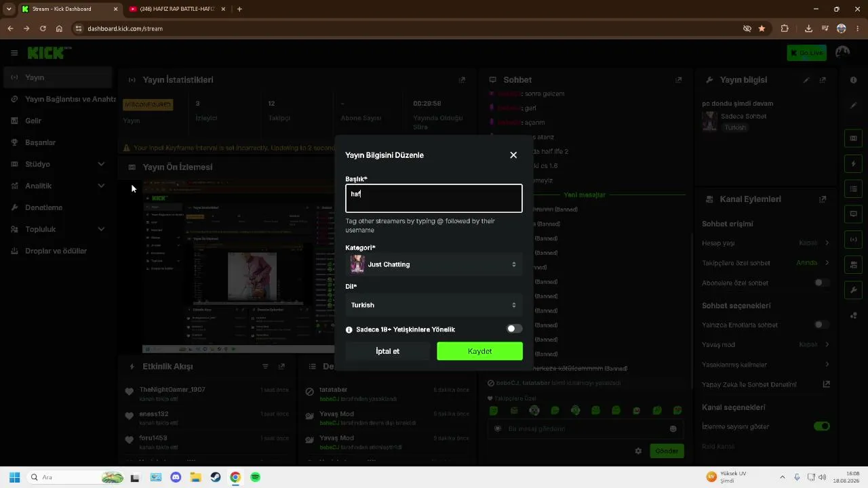Send the chat message with Gönder
The image size is (868, 488).
(667, 451)
